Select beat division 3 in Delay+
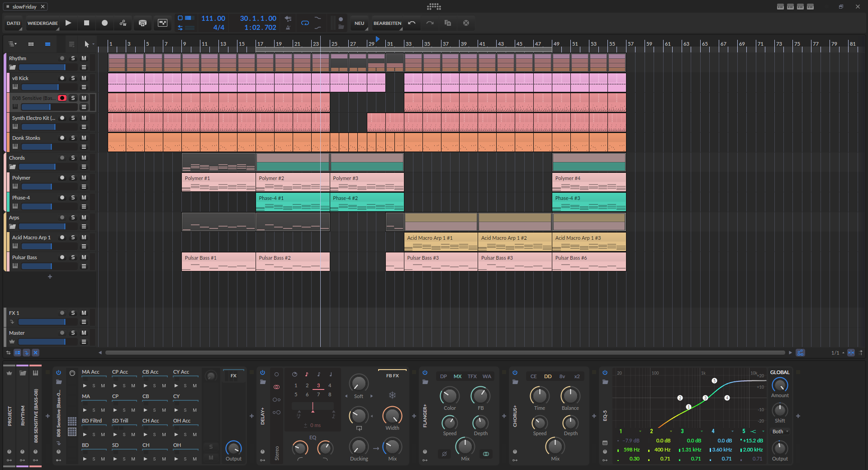 (x=318, y=386)
